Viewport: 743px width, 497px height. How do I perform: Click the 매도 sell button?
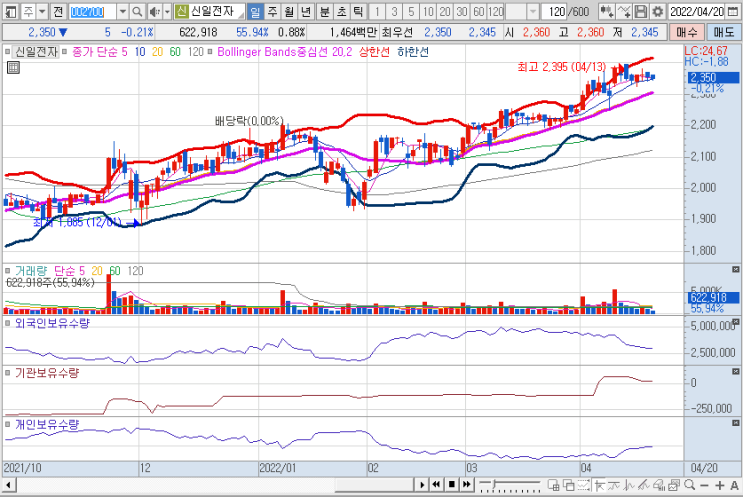[x=724, y=32]
